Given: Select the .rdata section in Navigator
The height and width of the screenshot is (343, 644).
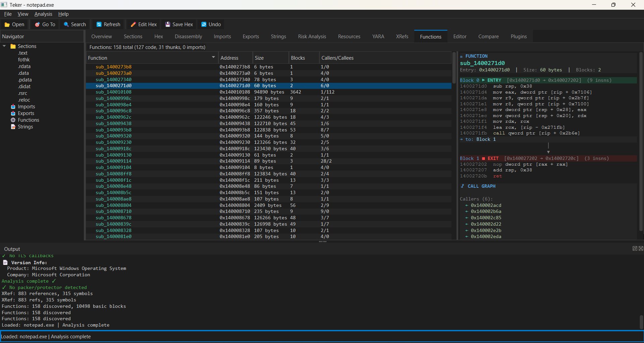Looking at the screenshot, I should [x=24, y=66].
